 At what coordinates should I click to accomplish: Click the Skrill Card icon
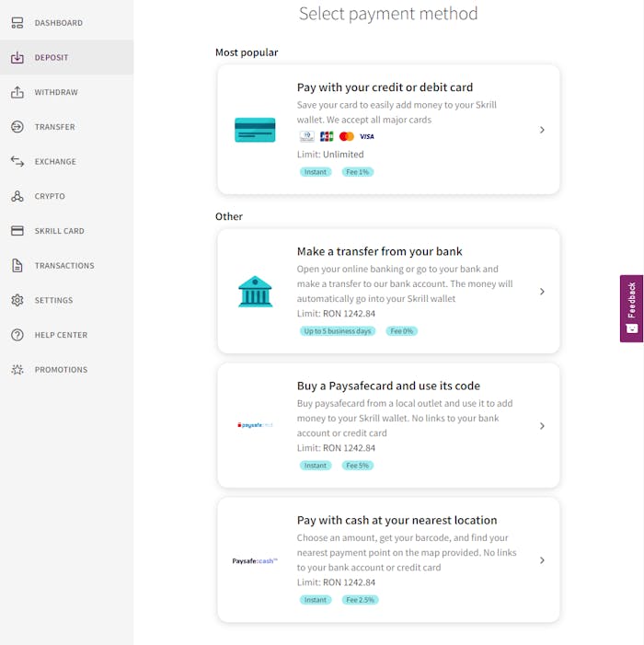(17, 231)
